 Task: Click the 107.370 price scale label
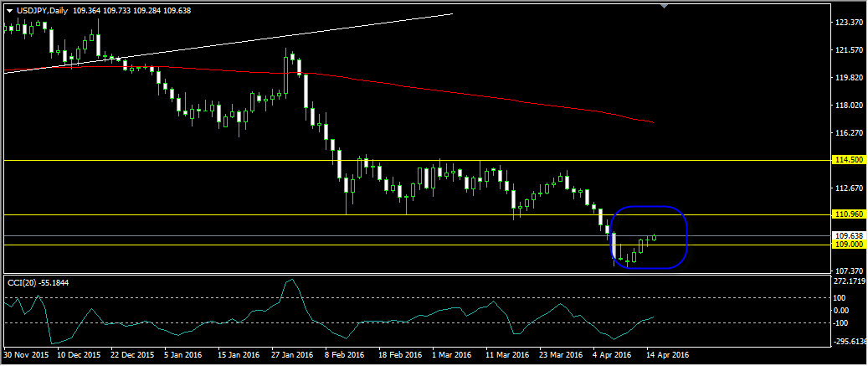click(x=850, y=271)
